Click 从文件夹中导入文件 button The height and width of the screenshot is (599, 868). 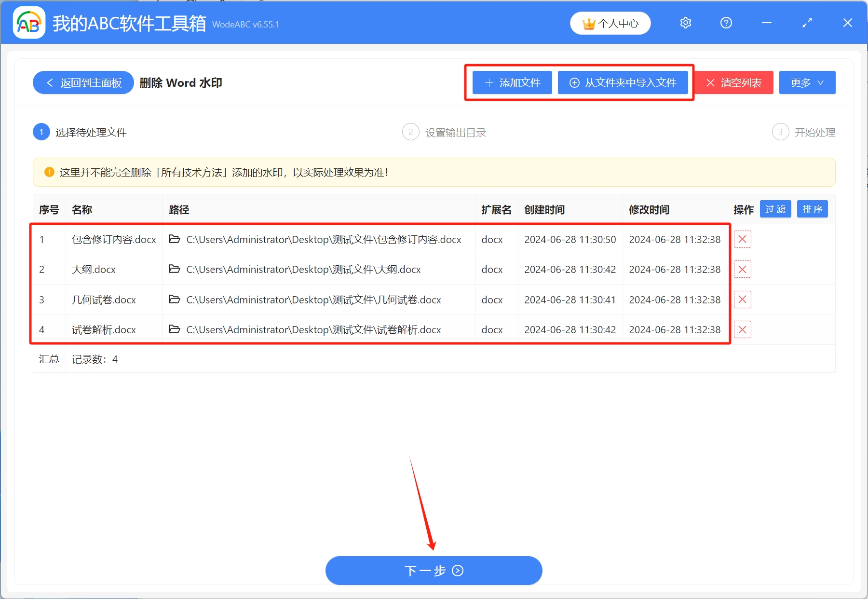tap(624, 82)
